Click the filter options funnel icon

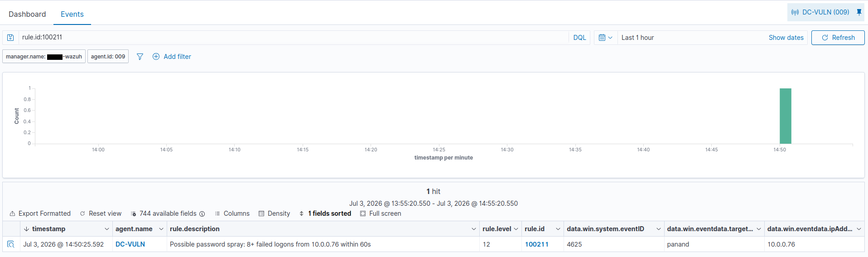coord(140,57)
